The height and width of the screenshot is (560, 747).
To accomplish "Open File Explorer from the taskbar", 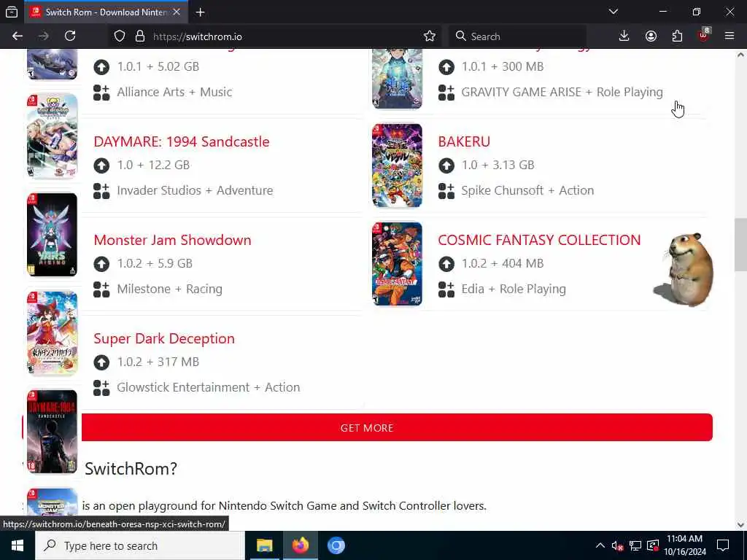I will click(x=264, y=545).
